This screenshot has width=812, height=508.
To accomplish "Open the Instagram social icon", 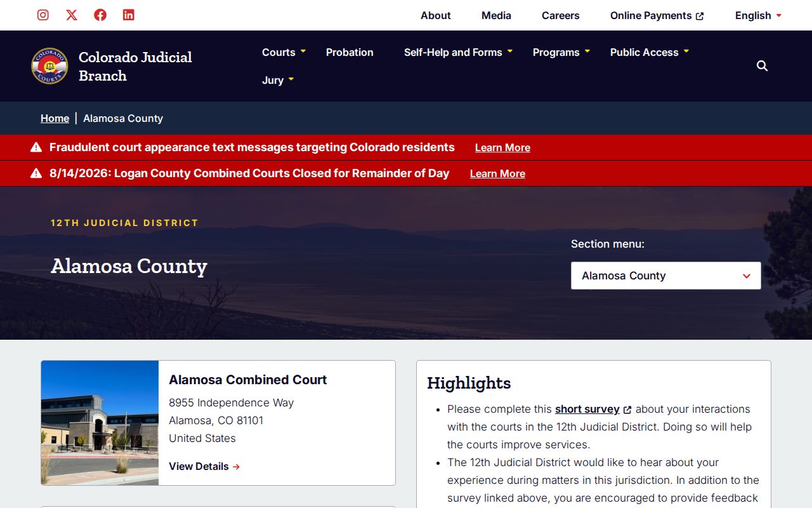I will coord(43,15).
